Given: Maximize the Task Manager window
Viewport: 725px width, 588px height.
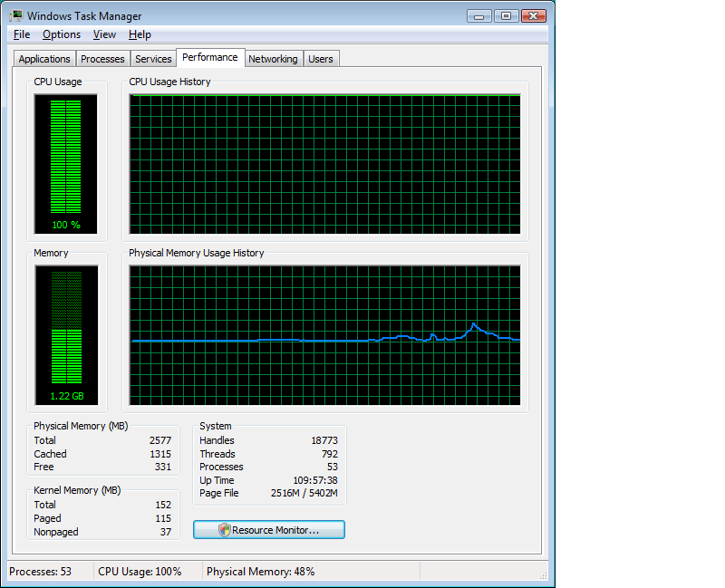Looking at the screenshot, I should [x=506, y=16].
